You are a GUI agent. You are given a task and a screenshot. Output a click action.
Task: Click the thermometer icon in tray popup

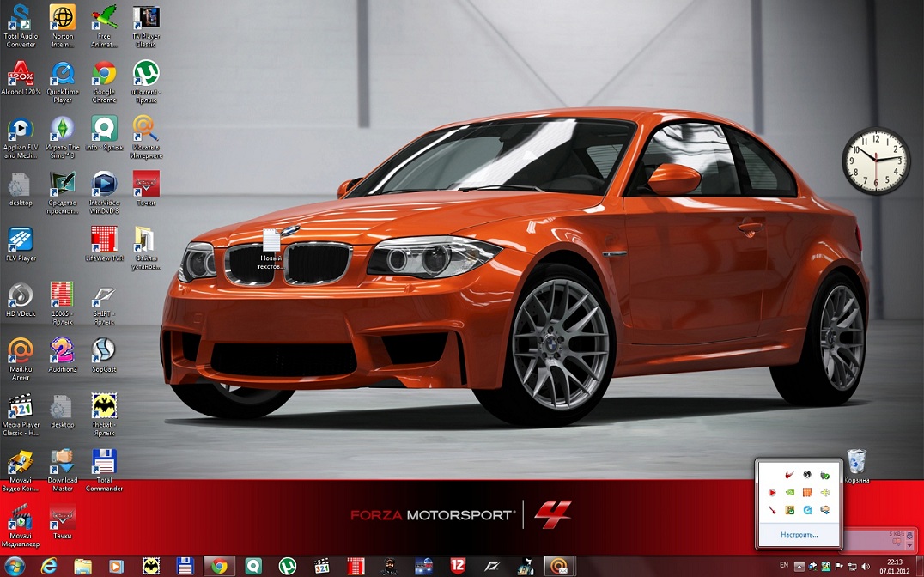click(x=772, y=509)
